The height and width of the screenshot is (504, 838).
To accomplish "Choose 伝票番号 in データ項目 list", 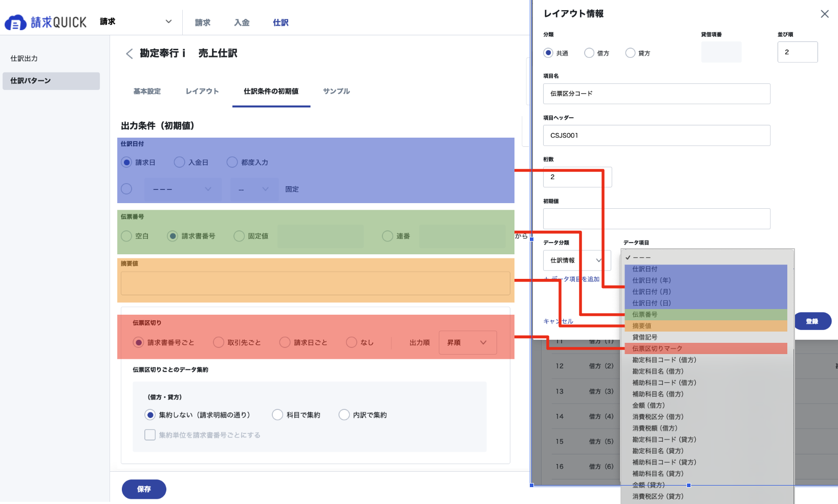I will tap(706, 315).
